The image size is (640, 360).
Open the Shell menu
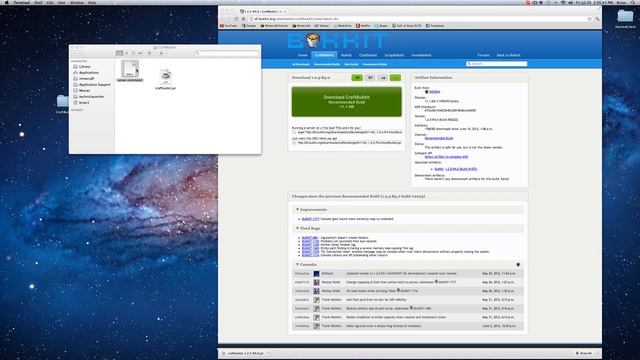coord(38,2)
